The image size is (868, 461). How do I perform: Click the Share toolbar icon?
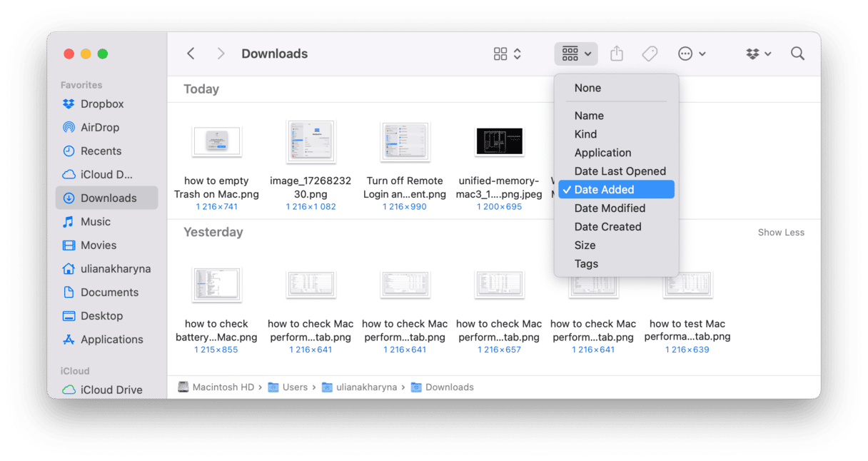coord(617,54)
